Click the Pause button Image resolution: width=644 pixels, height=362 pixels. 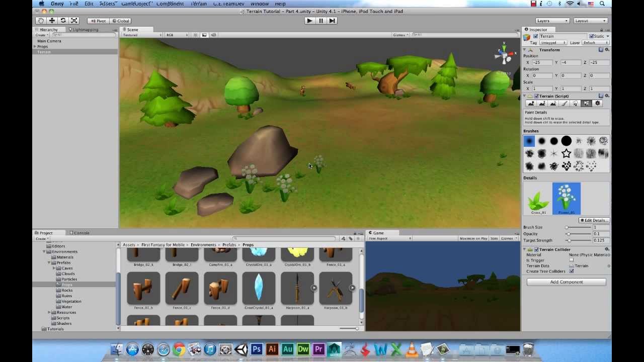click(x=321, y=21)
